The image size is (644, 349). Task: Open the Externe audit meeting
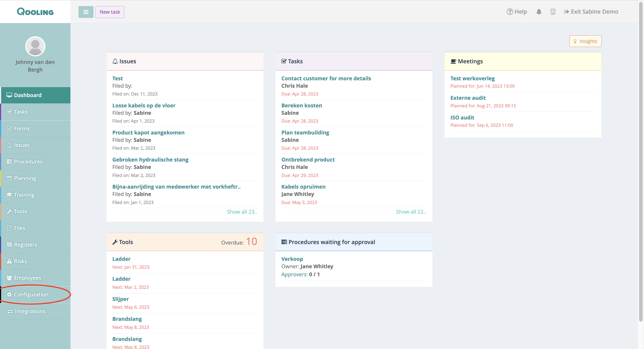468,98
